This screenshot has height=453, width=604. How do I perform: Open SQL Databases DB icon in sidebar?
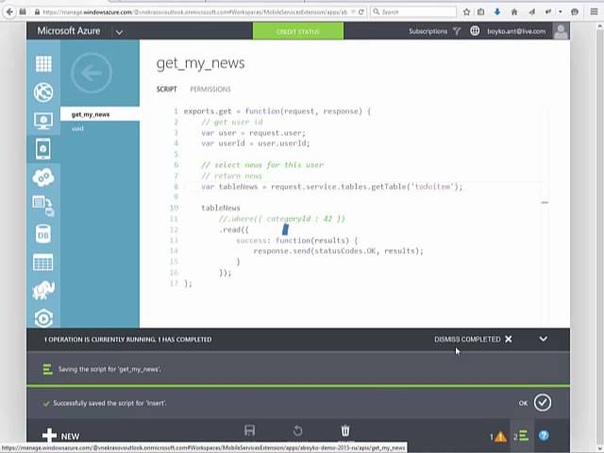(43, 234)
